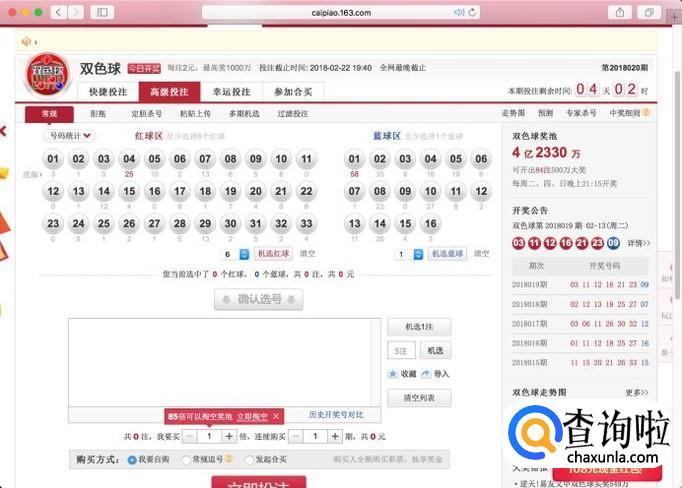The width and height of the screenshot is (682, 488).
Task: Click the 今日开奖 badge
Action: pyautogui.click(x=144, y=68)
